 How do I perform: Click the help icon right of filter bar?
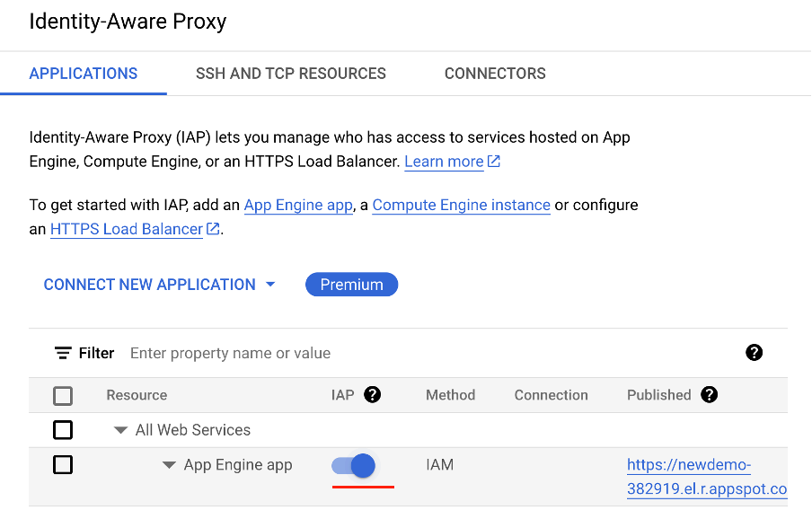(754, 353)
